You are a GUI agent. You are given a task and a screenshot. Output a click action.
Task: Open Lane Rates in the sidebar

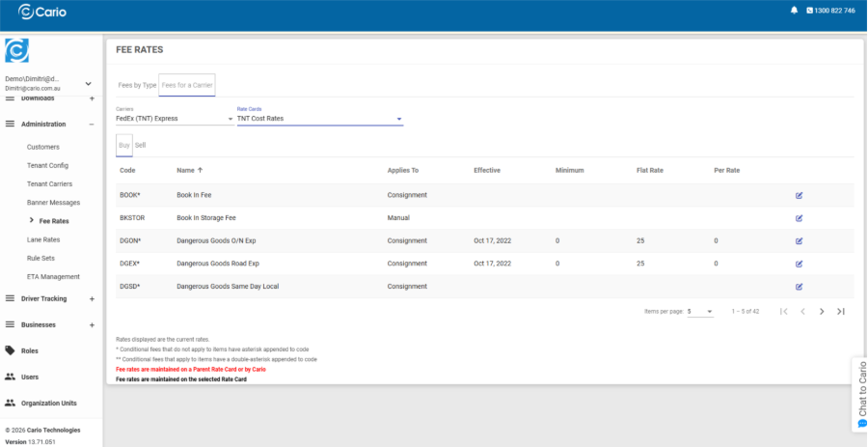[x=43, y=239]
